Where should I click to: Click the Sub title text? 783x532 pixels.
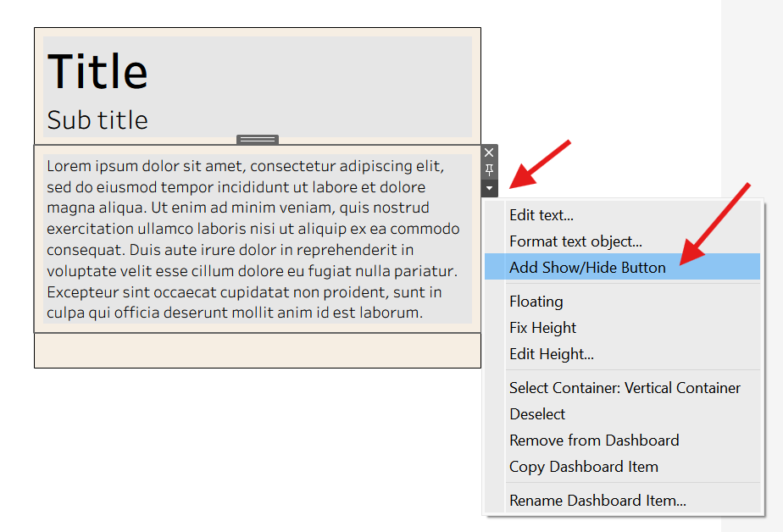(97, 120)
